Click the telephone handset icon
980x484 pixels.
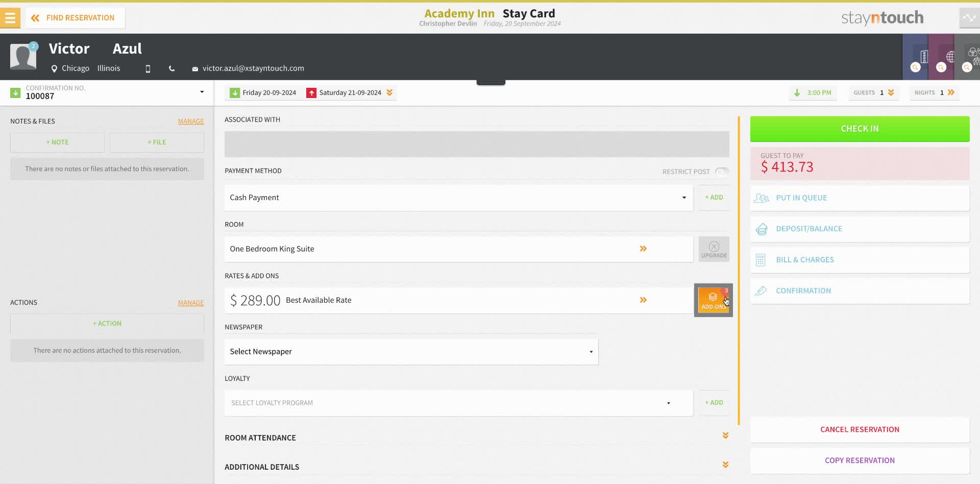pos(171,68)
